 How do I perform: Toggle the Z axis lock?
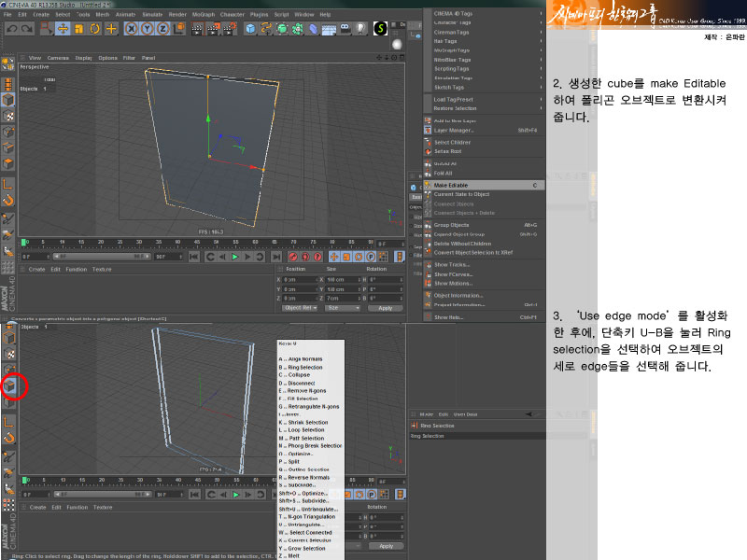pos(162,29)
